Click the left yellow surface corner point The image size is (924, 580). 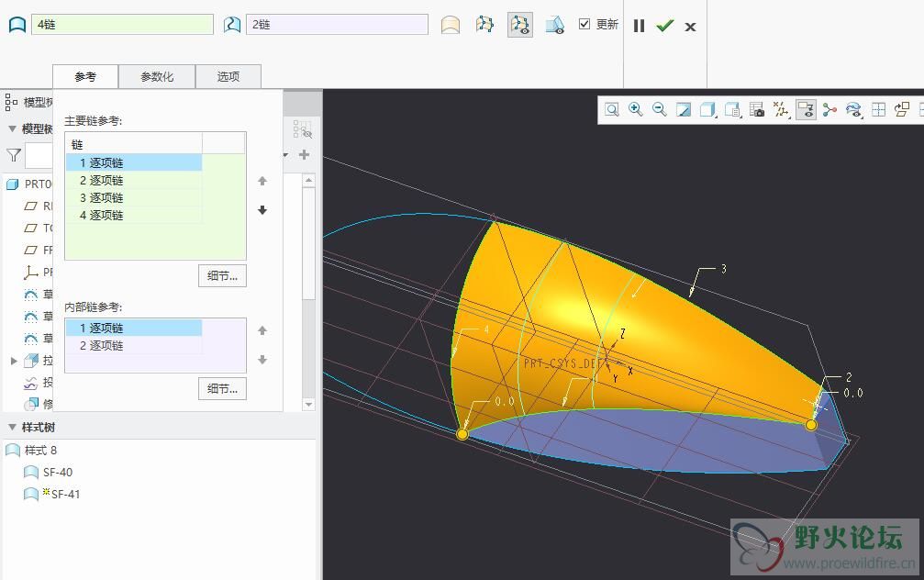click(x=462, y=434)
